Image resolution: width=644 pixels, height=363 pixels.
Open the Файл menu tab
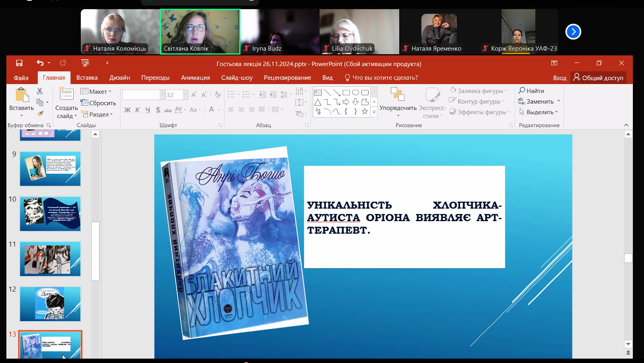[x=21, y=78]
